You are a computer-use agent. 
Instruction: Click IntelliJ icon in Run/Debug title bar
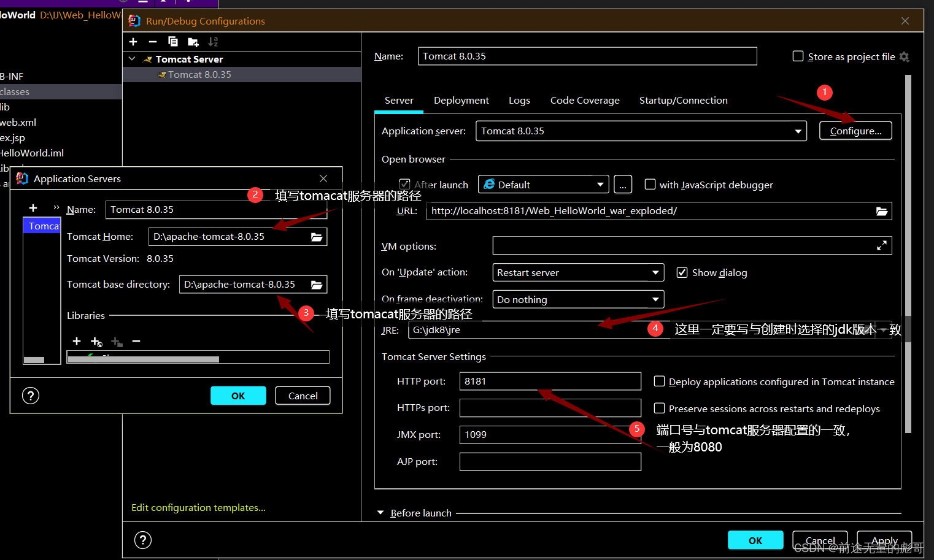coord(134,21)
